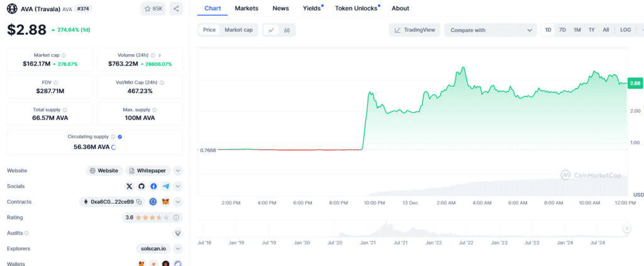The width and height of the screenshot is (644, 266).
Task: Open the Compare with dropdown
Action: click(491, 30)
